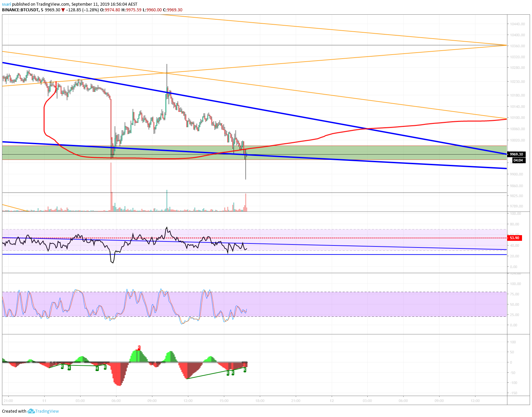This screenshot has height=417, width=532.
Task: Click the '11' date label on time axis
Action: (x=44, y=401)
